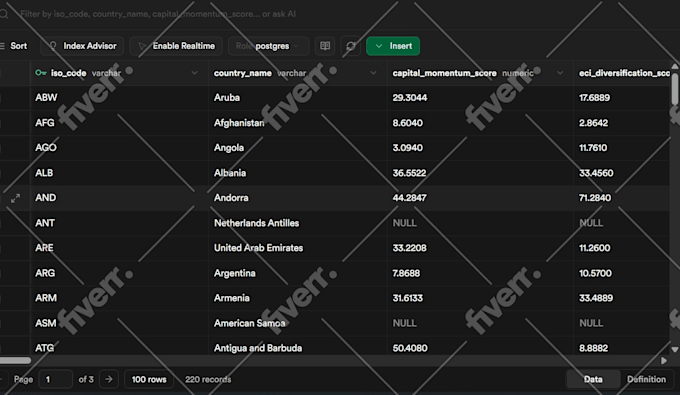Click the page number input field
Image resolution: width=680 pixels, height=395 pixels.
pyautogui.click(x=55, y=379)
